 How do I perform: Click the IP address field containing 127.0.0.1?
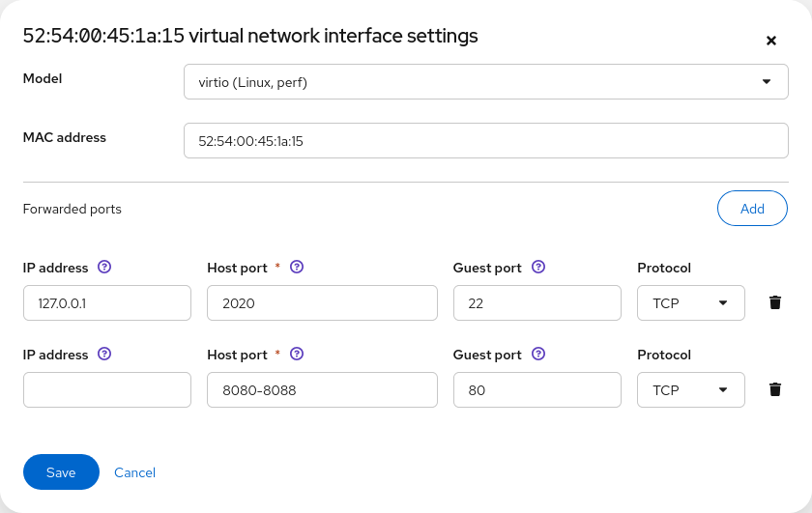106,302
